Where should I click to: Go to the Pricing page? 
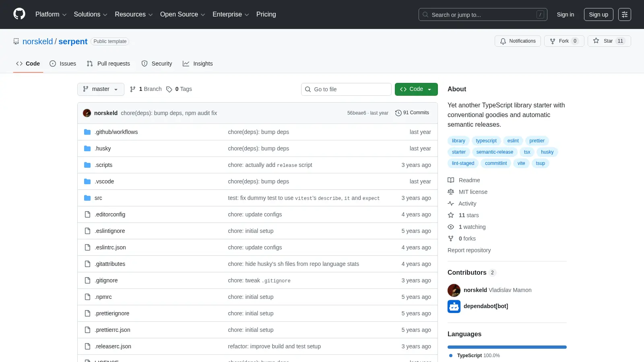[266, 14]
